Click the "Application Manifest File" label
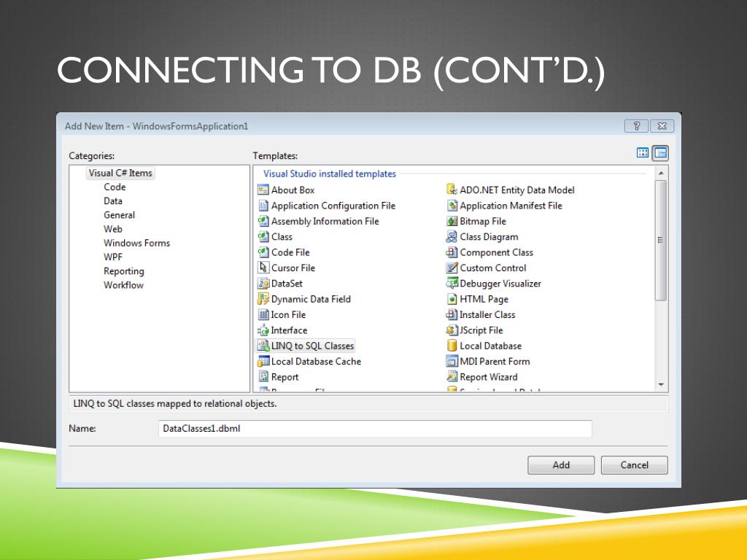Viewport: 747px width, 560px height. 511,206
